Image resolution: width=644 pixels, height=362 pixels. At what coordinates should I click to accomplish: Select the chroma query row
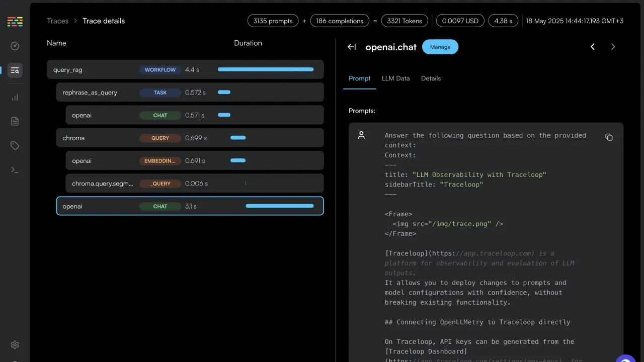coord(190,138)
